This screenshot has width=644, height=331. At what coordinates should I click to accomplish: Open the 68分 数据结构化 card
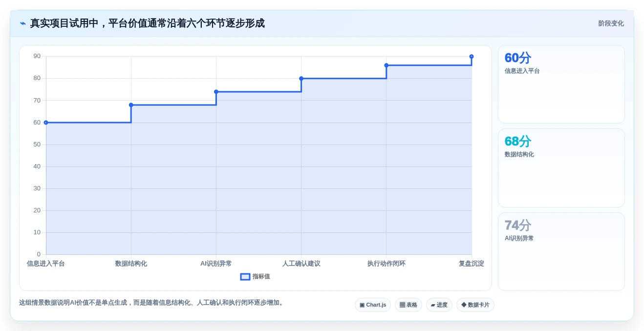561,168
